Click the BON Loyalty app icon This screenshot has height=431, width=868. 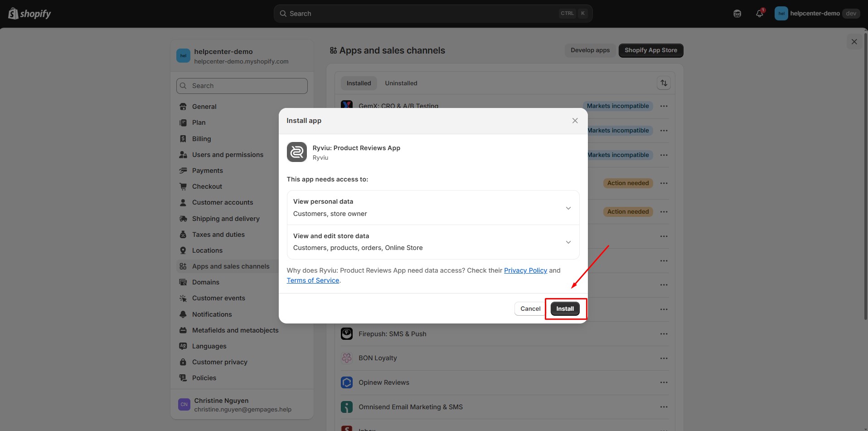tap(347, 358)
